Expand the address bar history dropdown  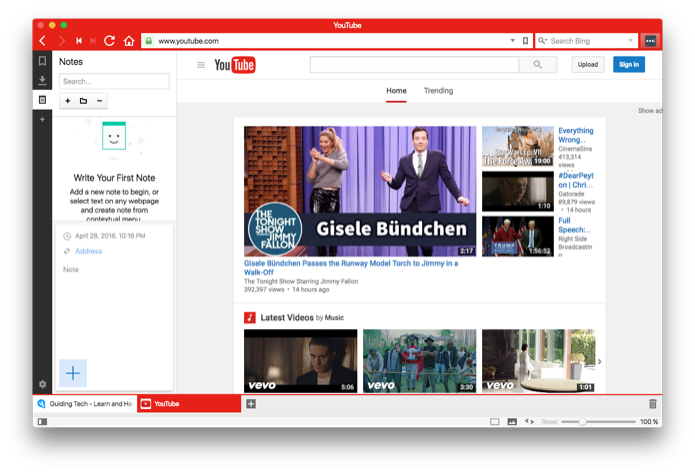coord(512,41)
